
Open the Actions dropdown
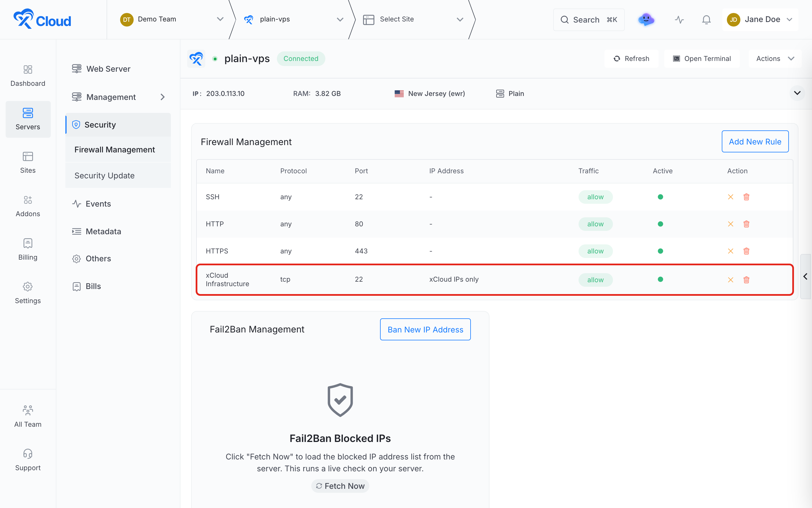pyautogui.click(x=775, y=59)
